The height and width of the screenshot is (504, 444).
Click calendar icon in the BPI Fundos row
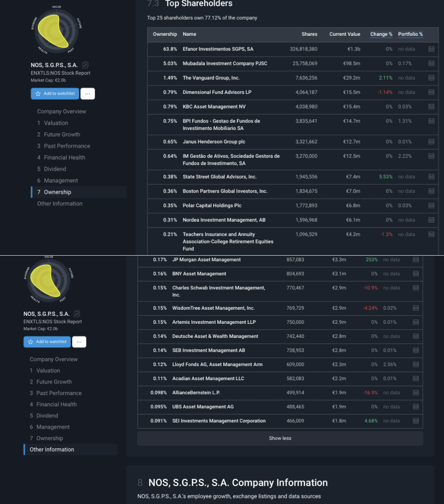[x=431, y=121]
